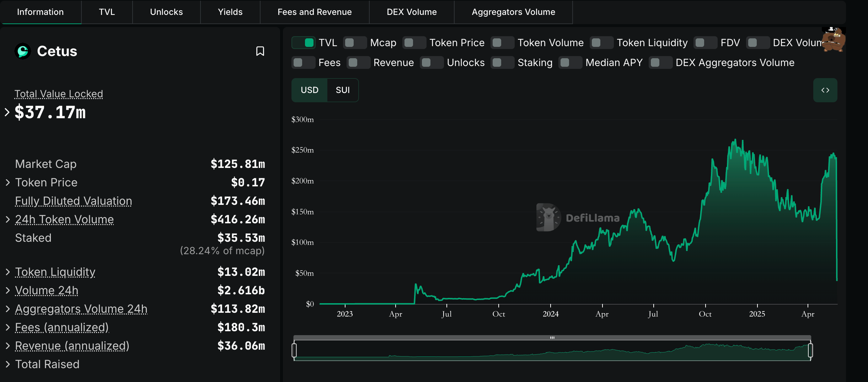
Task: Select USD denomination button
Action: click(310, 90)
